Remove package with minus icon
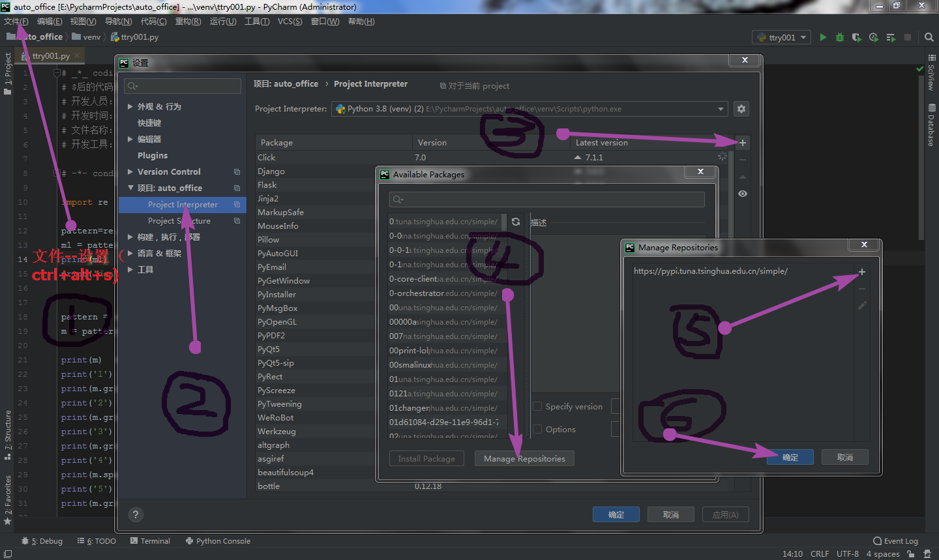 pyautogui.click(x=743, y=160)
